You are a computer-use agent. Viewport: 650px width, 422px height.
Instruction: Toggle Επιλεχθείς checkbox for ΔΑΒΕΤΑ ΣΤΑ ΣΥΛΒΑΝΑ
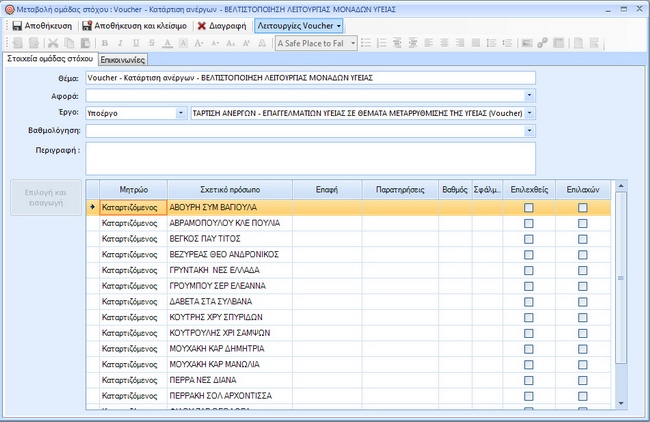(529, 301)
